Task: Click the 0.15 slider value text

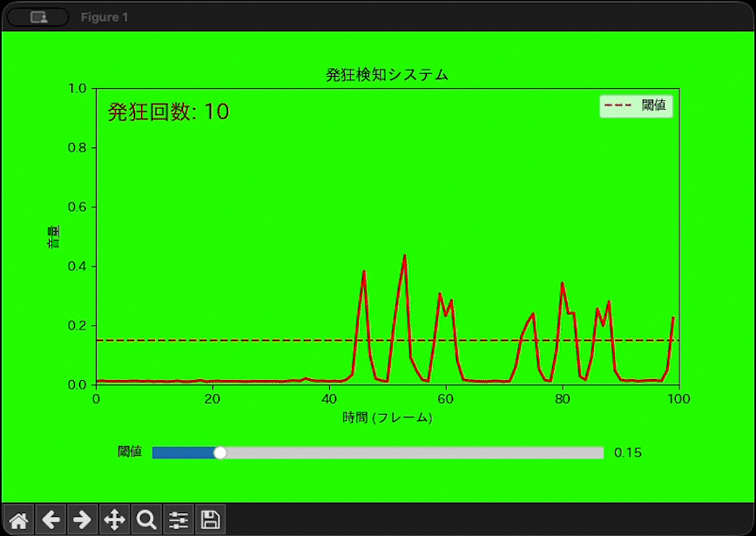Action: pos(628,452)
